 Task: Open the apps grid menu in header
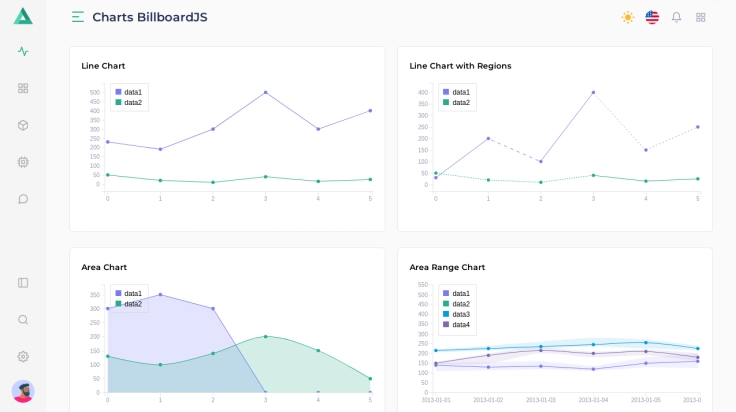701,17
